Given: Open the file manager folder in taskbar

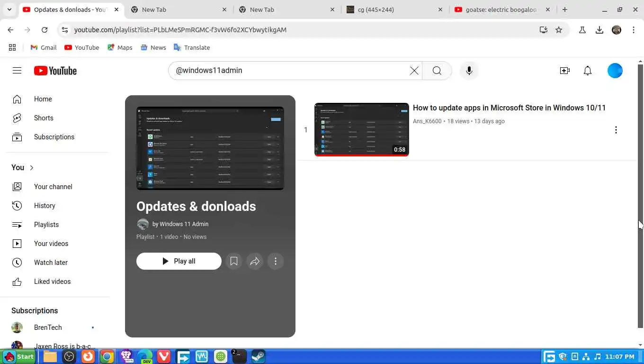Looking at the screenshot, I should tap(50, 356).
